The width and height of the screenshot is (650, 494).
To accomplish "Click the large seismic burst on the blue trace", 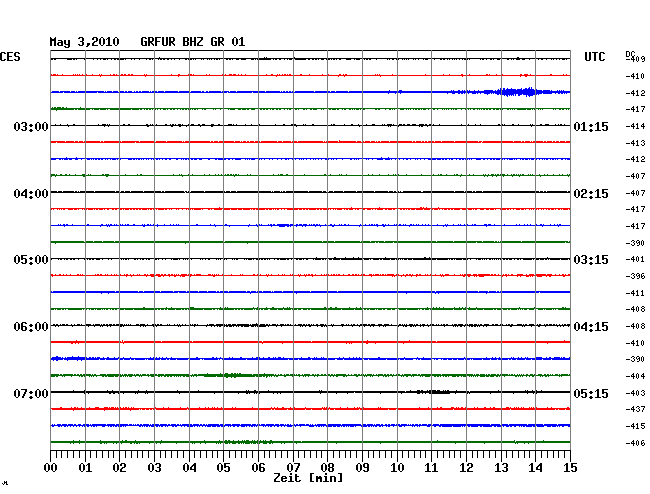I will 518,92.
